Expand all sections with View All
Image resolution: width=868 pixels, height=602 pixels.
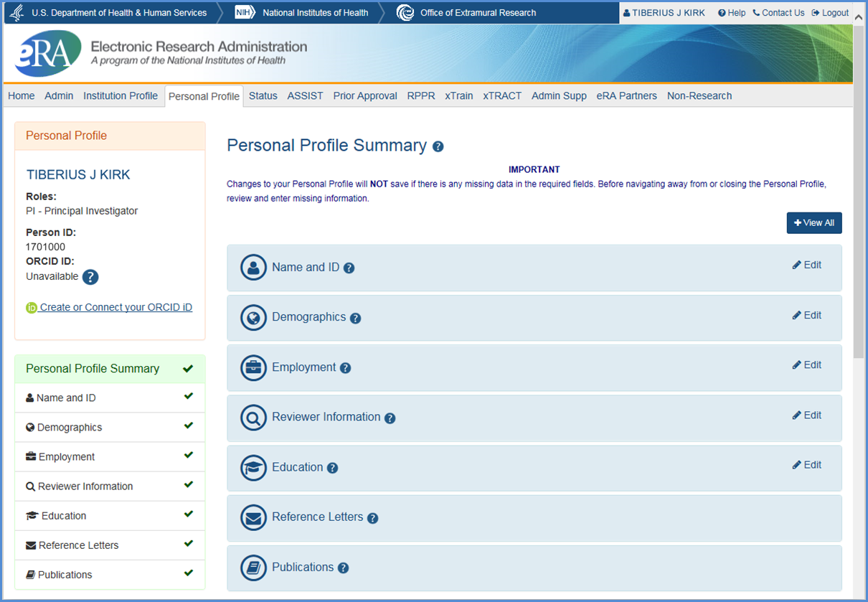pyautogui.click(x=813, y=223)
